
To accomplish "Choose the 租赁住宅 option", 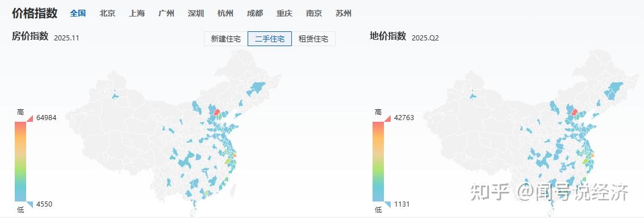I will coord(313,39).
